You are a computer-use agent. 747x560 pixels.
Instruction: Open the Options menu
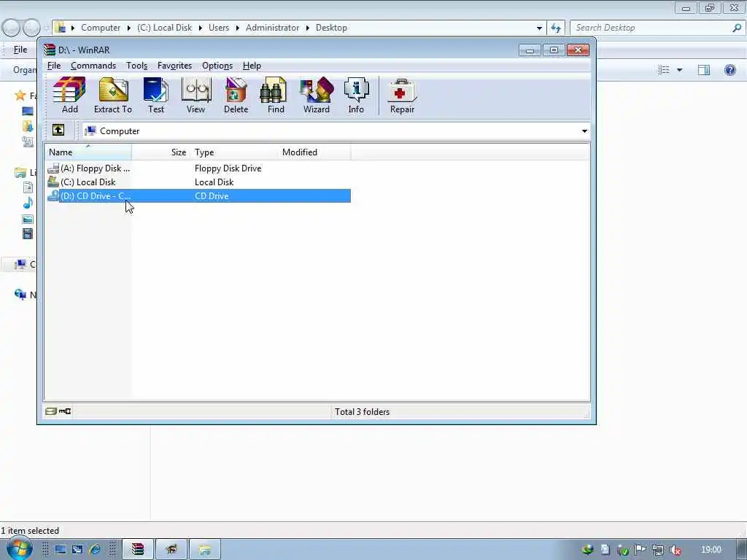click(217, 66)
